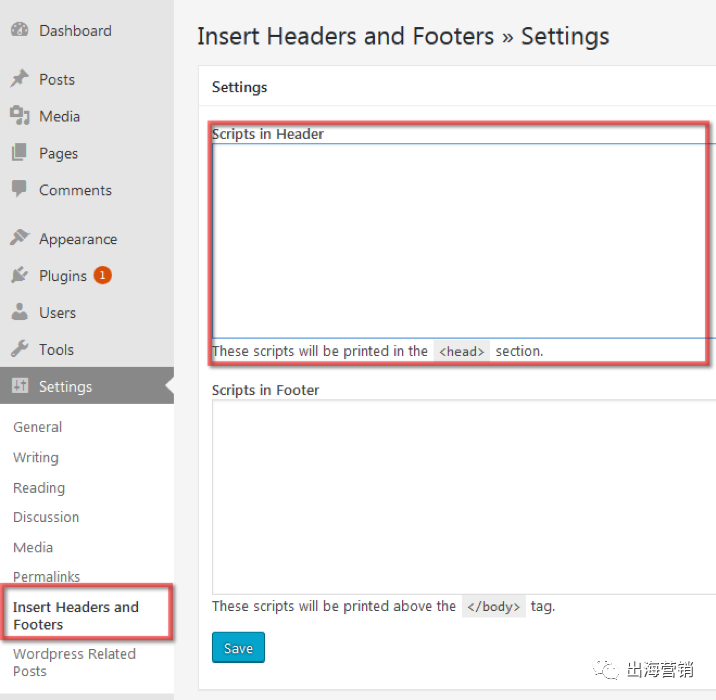716x700 pixels.
Task: Click the Dashboard gauge icon
Action: [x=20, y=30]
